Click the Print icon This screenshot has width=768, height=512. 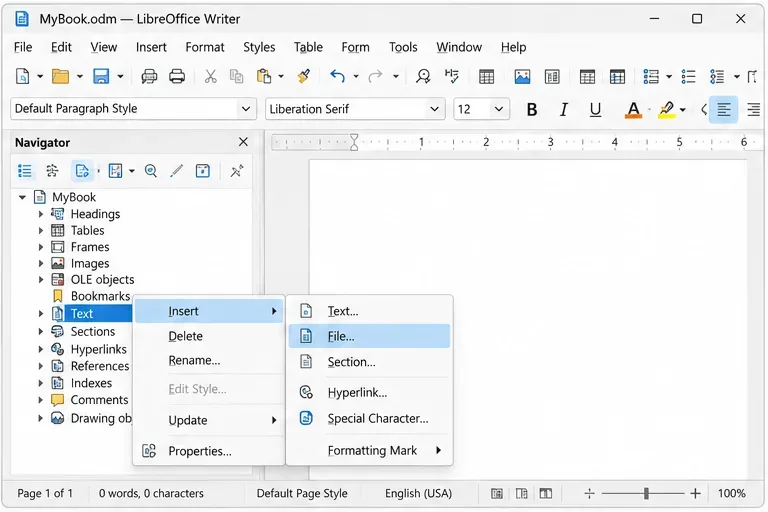click(177, 77)
